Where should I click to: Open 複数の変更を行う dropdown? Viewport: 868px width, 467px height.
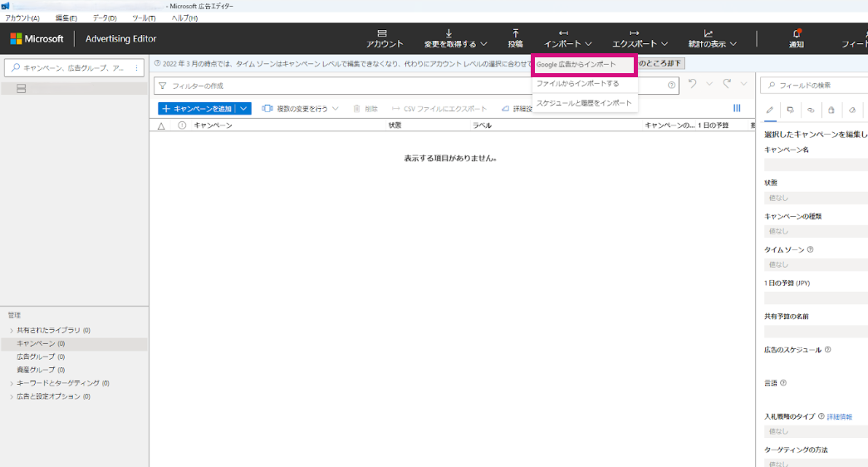[x=300, y=109]
